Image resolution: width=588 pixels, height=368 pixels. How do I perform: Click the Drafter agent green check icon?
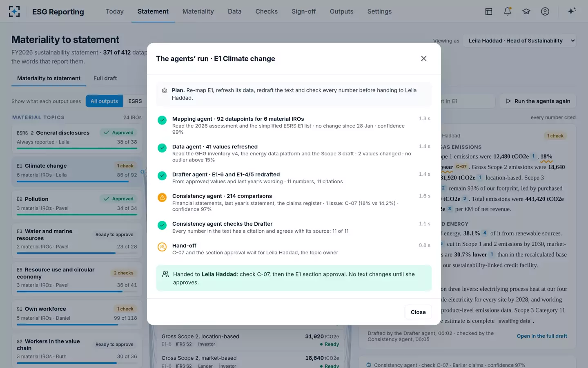[162, 176]
